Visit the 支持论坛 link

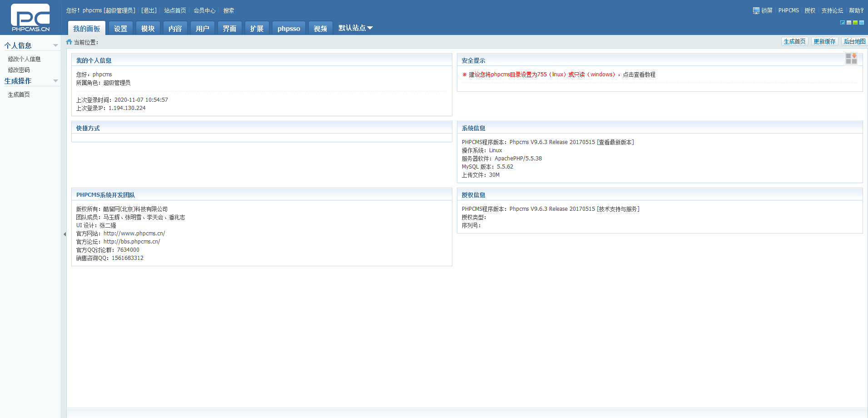point(832,10)
